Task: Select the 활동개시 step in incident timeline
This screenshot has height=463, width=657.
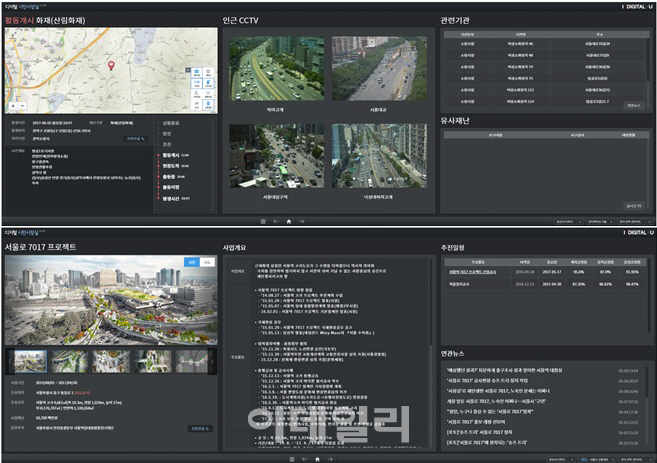Action: (x=171, y=155)
